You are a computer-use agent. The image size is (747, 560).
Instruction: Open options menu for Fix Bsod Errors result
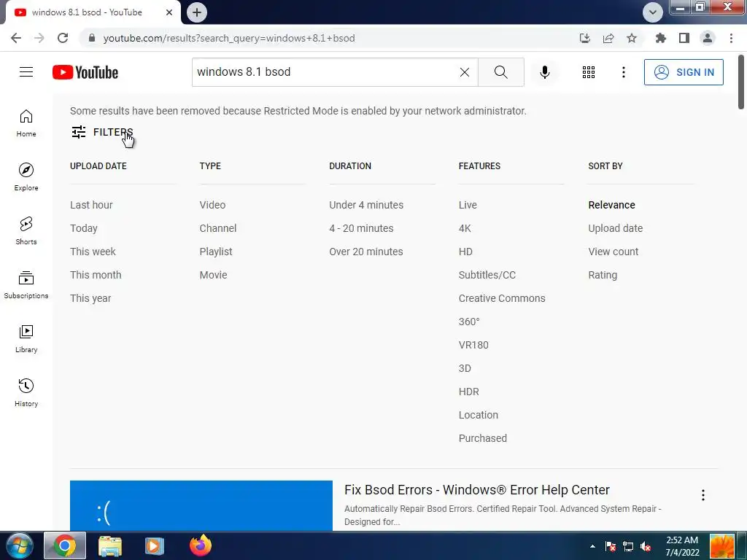click(703, 495)
